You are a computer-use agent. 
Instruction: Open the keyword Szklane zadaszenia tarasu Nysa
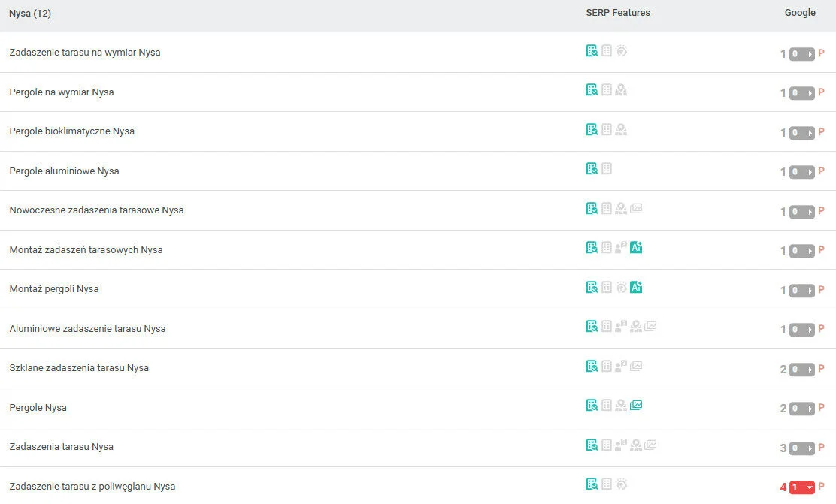pos(79,368)
